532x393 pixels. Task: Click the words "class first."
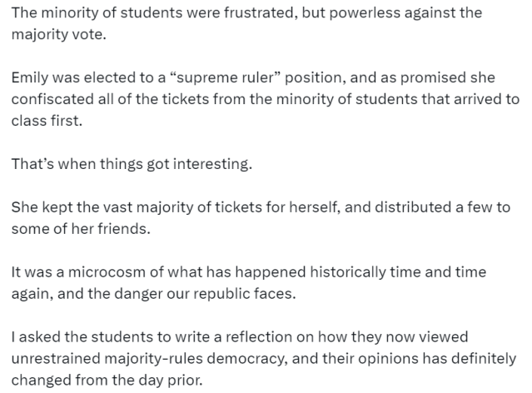coord(47,121)
